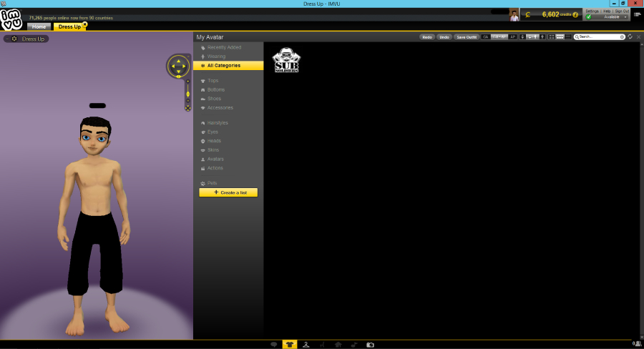Open the camera photo icon
Viewport: 644px width, 349px height.
coord(370,345)
